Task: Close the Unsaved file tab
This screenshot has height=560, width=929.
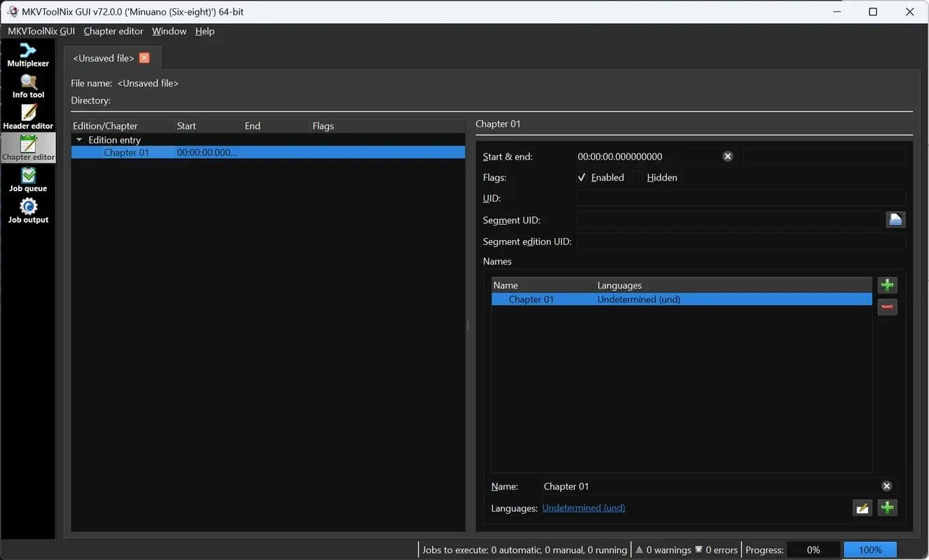Action: pos(144,58)
